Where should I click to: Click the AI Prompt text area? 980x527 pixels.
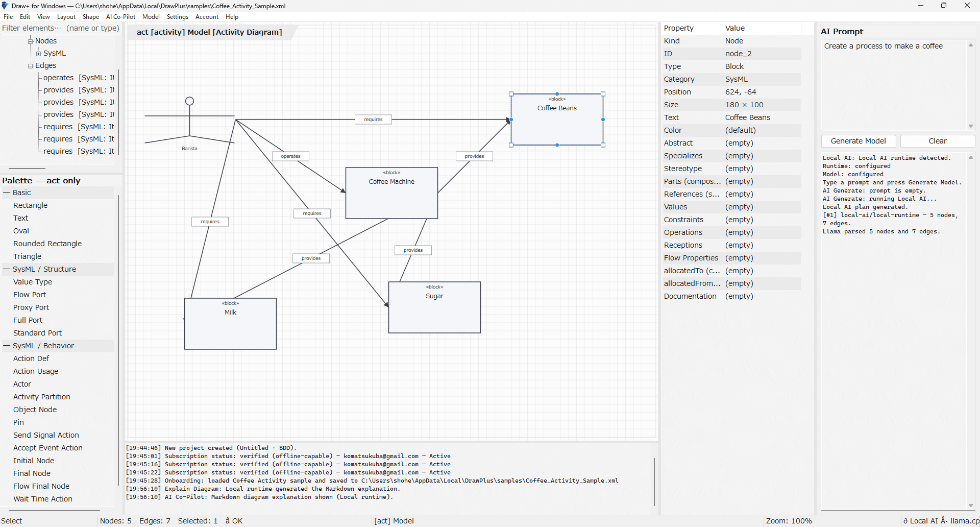point(894,85)
